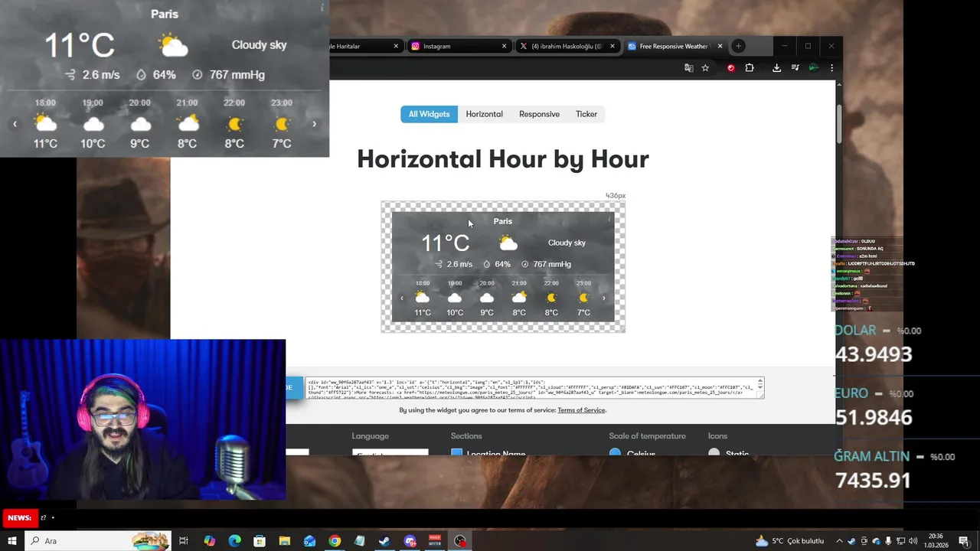Click the red extension icon in Chrome toolbar
This screenshot has width=980, height=551.
point(730,68)
